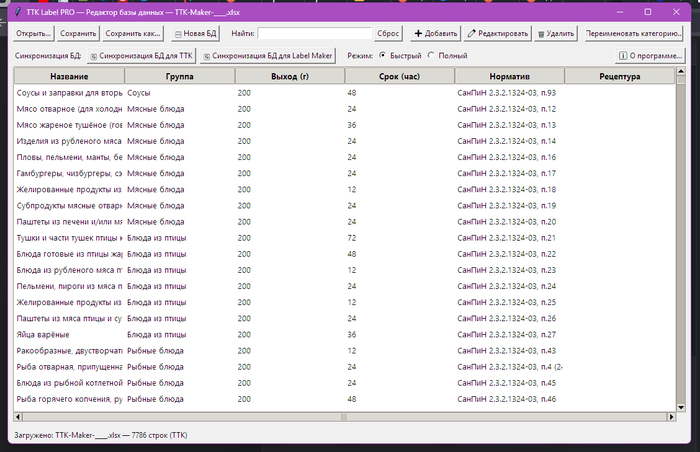
Task: Select the Рыба горячего копчения row
Action: pos(344,399)
